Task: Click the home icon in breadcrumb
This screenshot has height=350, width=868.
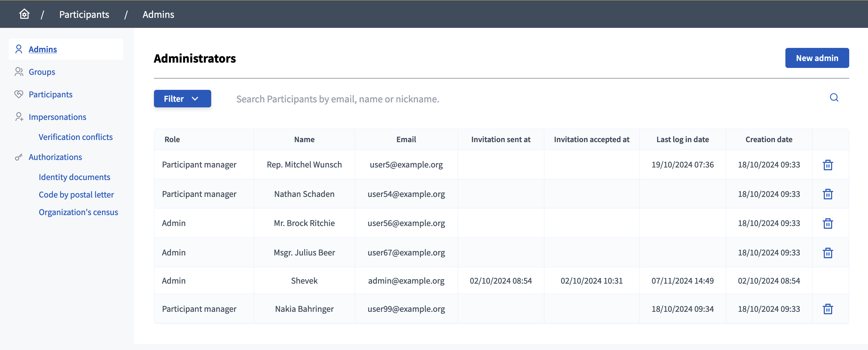Action: click(x=24, y=14)
